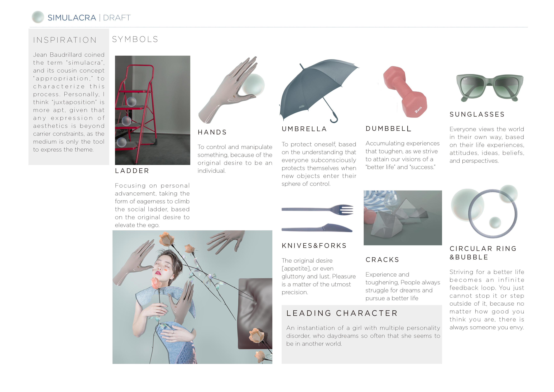This screenshot has height=392, width=554.
Task: Click the blue knife image
Action: click(x=317, y=228)
